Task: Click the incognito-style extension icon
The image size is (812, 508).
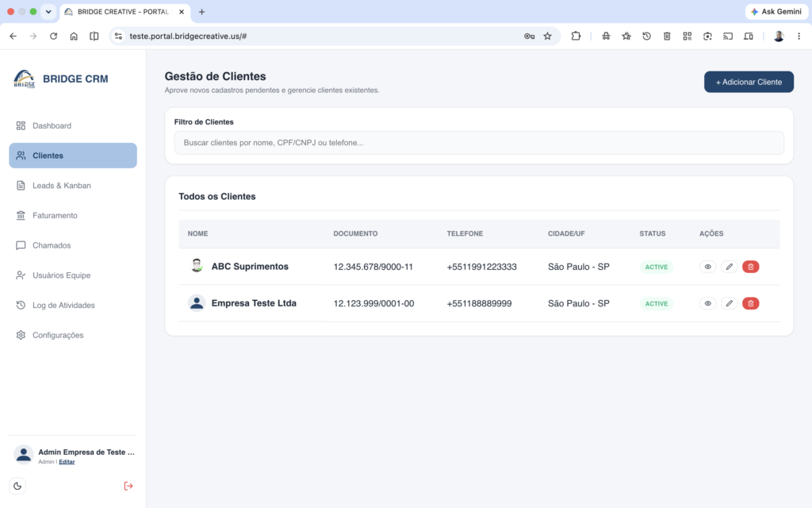Action: (605, 37)
